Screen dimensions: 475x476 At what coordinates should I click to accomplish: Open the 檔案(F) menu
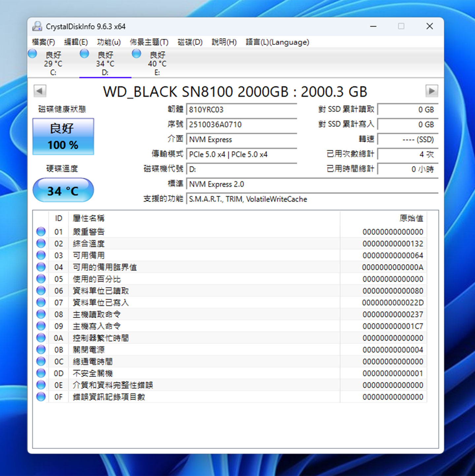coord(43,42)
